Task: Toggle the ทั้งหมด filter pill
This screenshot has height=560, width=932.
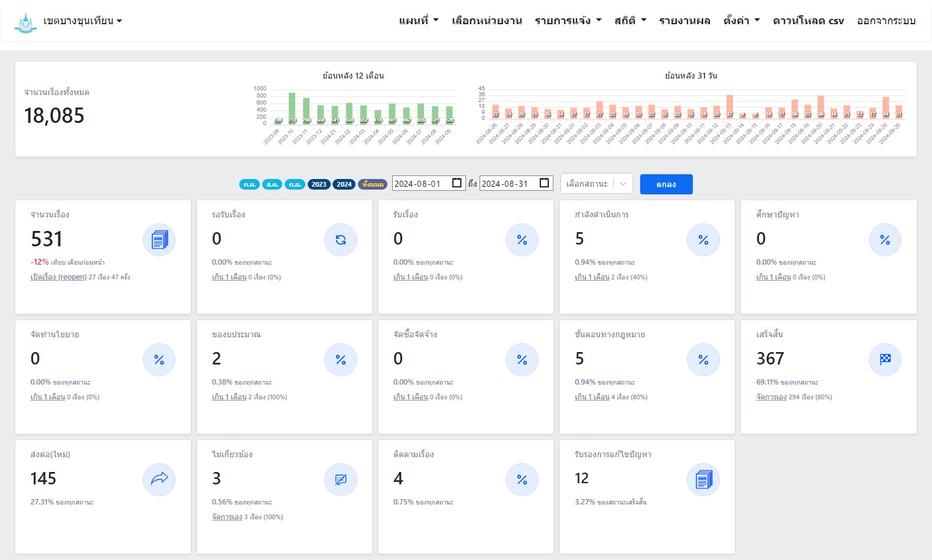Action: pyautogui.click(x=372, y=184)
